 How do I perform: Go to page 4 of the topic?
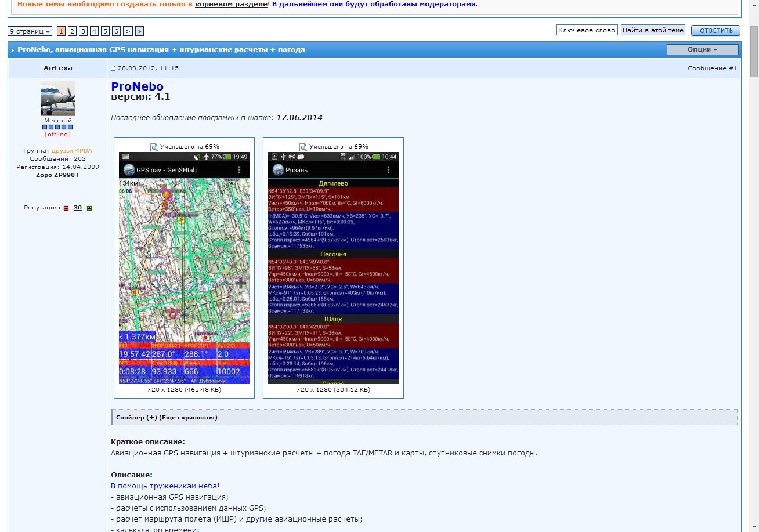click(94, 31)
